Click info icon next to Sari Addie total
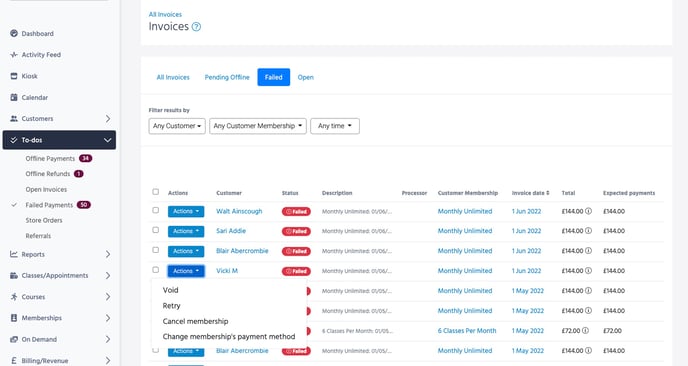 588,231
